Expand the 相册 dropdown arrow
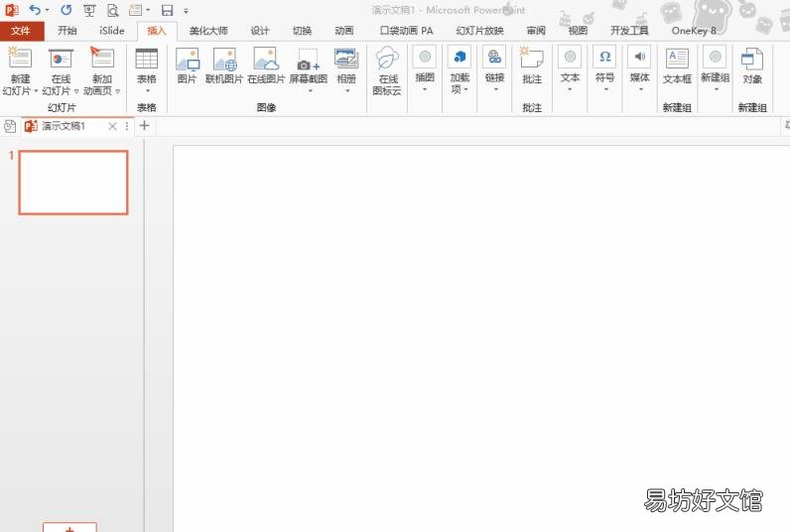The image size is (790, 532). tap(347, 91)
